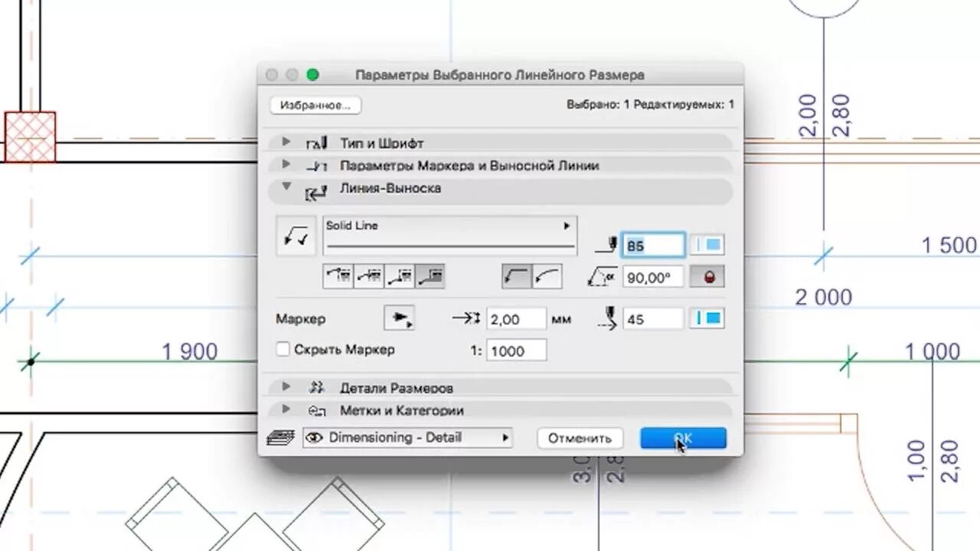This screenshot has width=980, height=551.
Task: Toggle the red angle lock button
Action: click(x=707, y=277)
